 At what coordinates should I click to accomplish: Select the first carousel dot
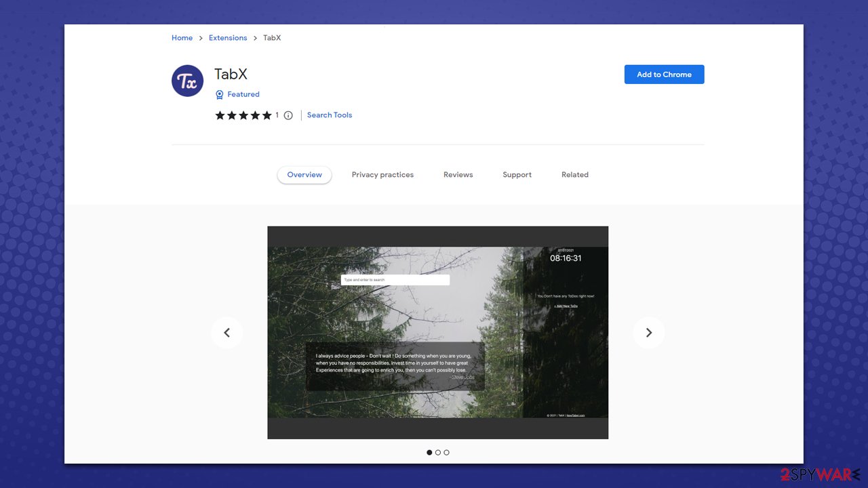coord(429,452)
